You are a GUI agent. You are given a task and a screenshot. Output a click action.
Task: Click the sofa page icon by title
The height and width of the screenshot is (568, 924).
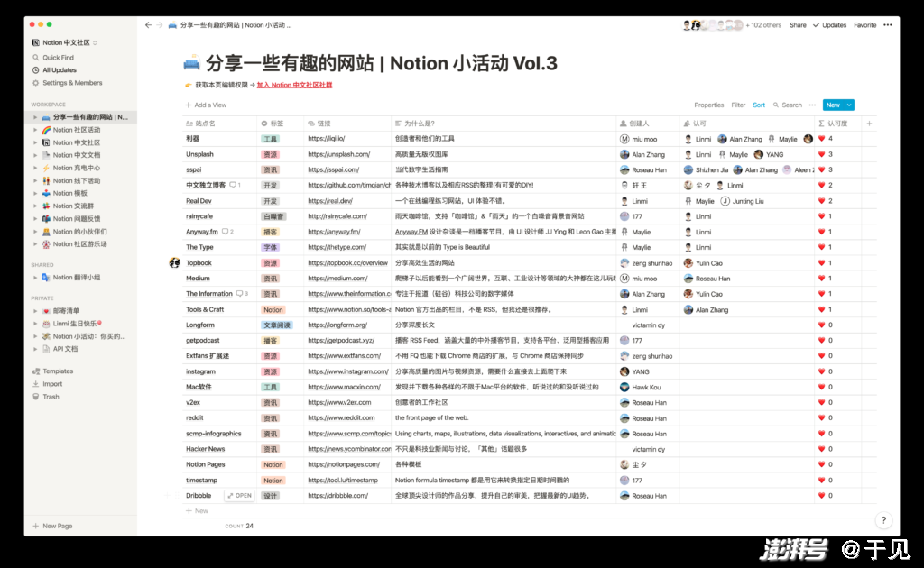[x=191, y=63]
